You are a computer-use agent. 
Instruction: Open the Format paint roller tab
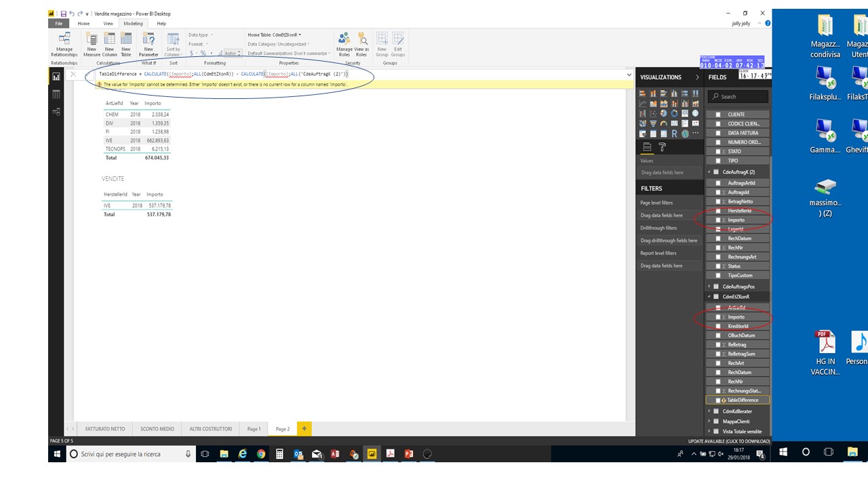(663, 146)
